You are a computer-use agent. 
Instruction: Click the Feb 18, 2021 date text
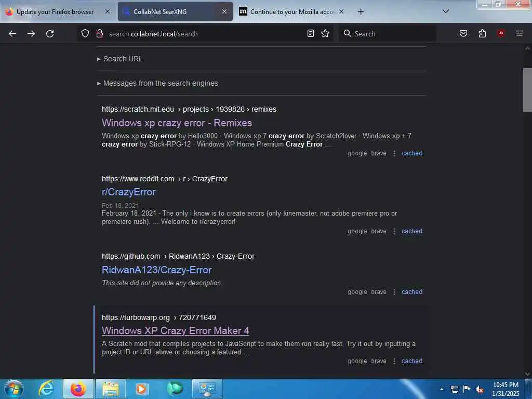tap(120, 206)
